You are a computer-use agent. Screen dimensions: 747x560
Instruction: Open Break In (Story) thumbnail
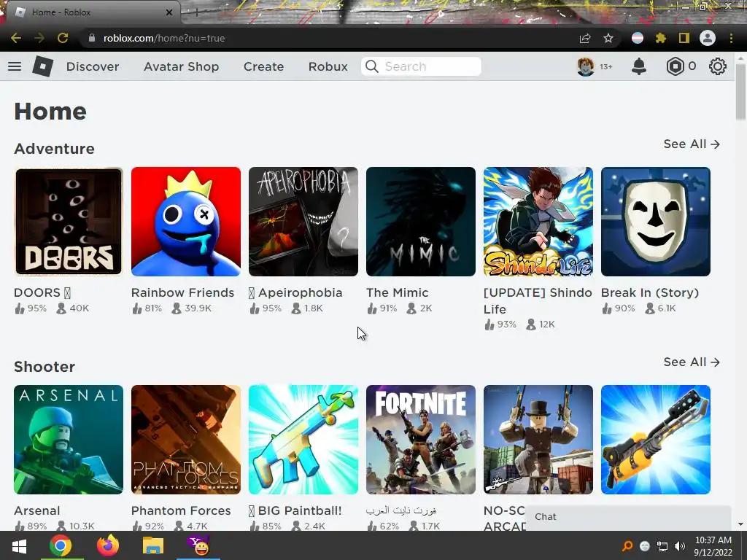click(x=656, y=222)
